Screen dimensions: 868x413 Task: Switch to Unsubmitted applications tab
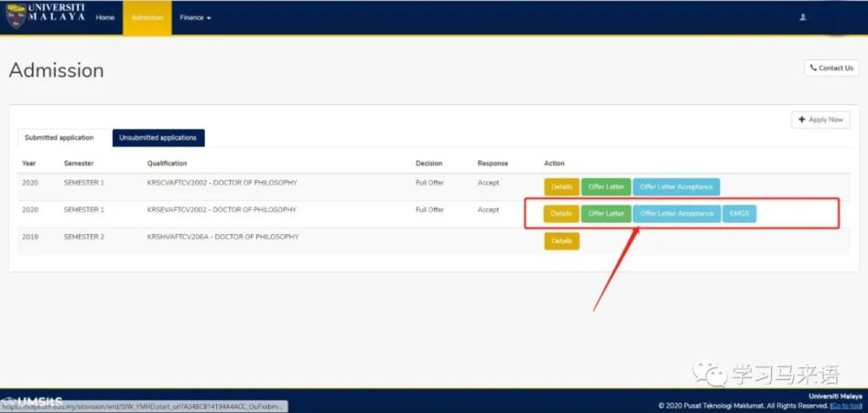(158, 138)
